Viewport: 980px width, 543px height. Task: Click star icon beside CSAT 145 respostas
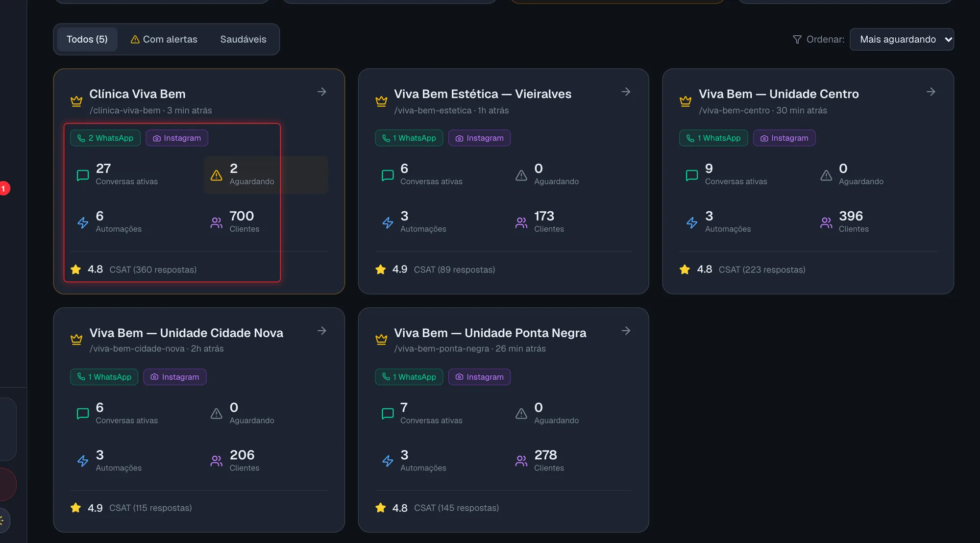(x=381, y=508)
